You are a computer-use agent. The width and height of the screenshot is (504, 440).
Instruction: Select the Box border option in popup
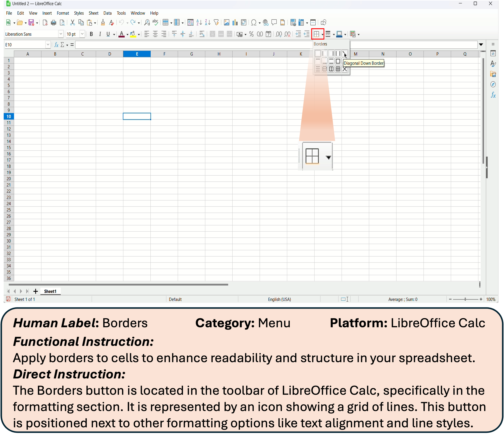[338, 61]
